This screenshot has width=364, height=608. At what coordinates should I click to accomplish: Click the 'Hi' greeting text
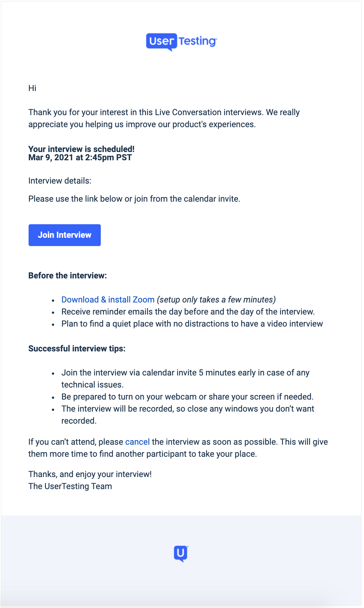32,88
